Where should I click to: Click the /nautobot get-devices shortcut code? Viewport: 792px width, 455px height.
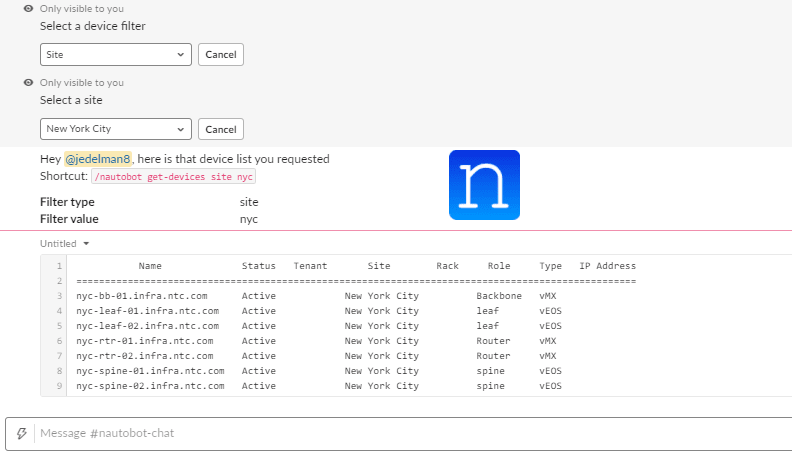coord(173,177)
